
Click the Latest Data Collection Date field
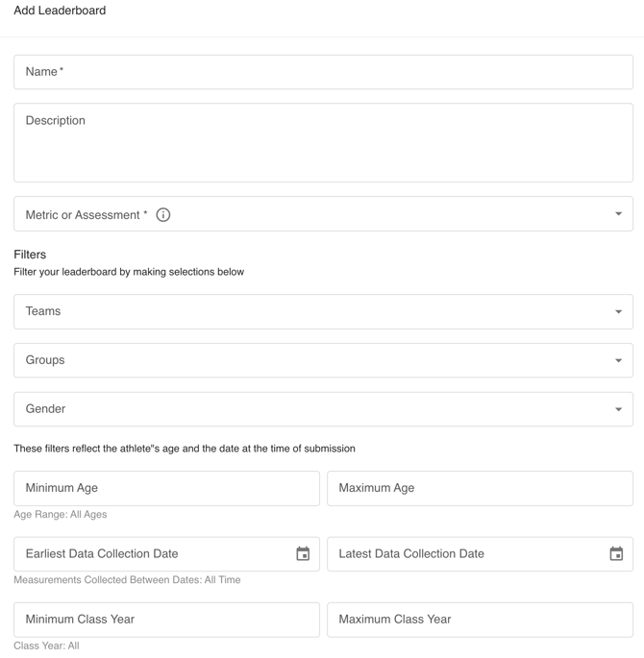click(x=461, y=554)
